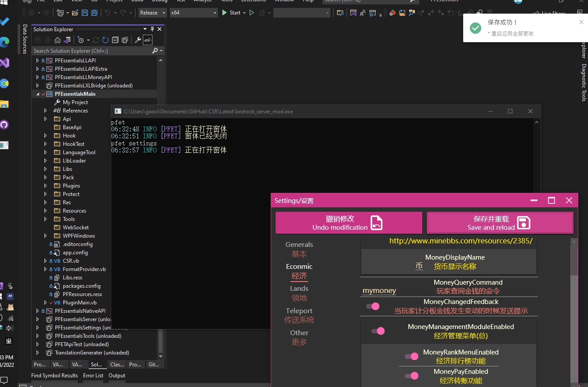Click the Undo arrow in the toolbar
Screen dimensions: 588x387
[x=108, y=13]
